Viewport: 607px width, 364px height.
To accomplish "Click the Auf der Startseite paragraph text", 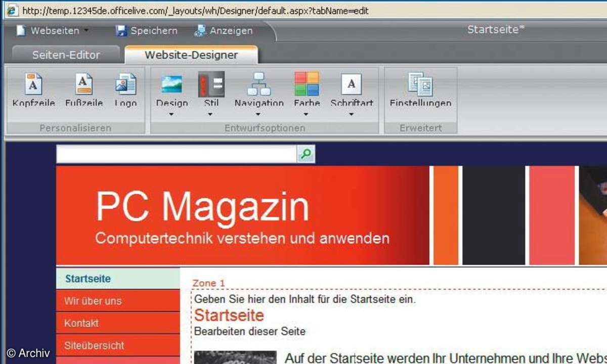I will [446, 358].
